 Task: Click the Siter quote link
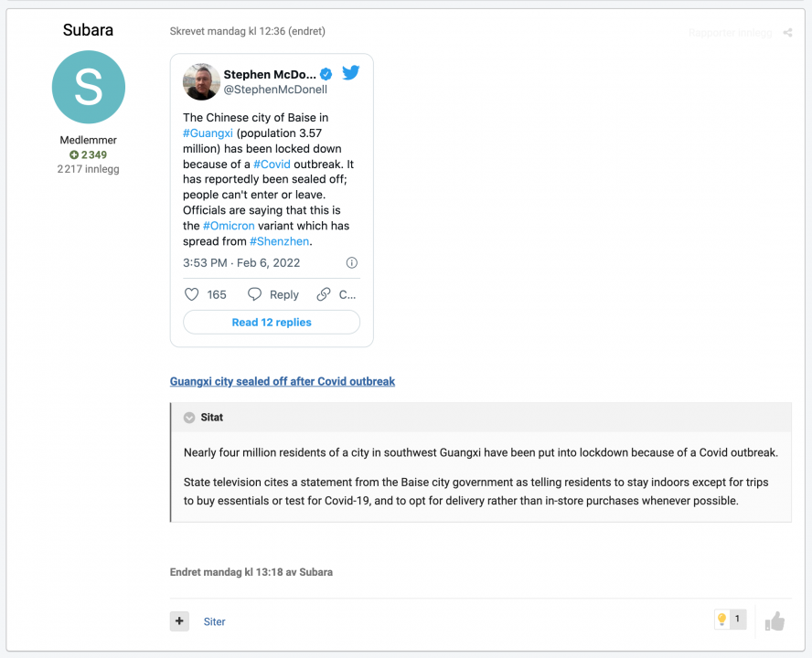pyautogui.click(x=214, y=621)
